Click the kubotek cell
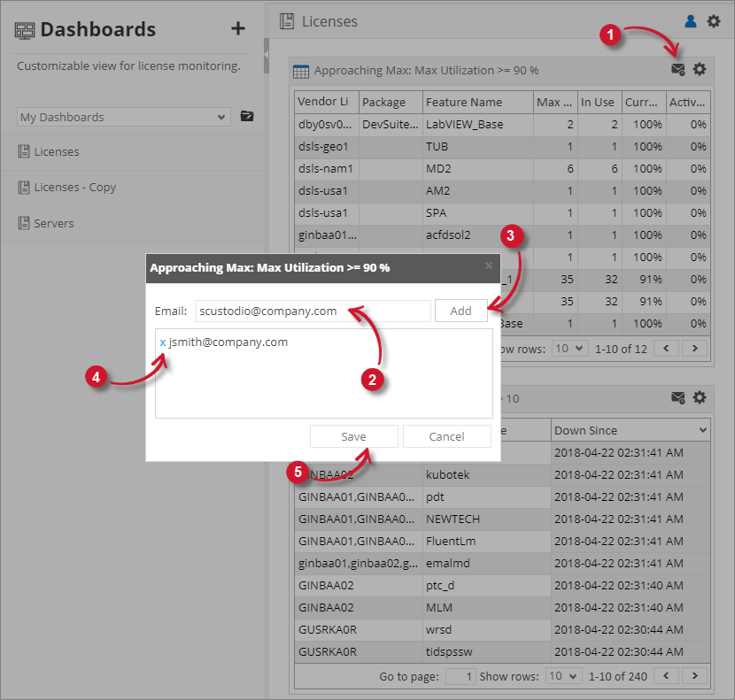735x700 pixels. (x=486, y=474)
